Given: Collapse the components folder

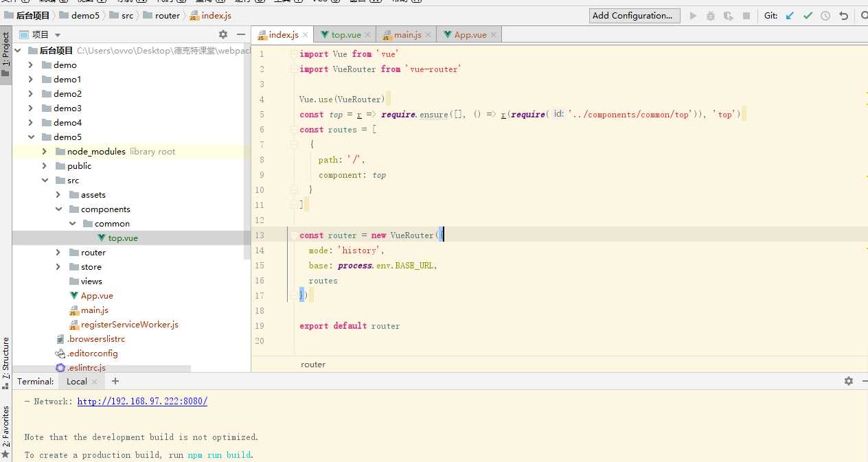Looking at the screenshot, I should [58, 209].
